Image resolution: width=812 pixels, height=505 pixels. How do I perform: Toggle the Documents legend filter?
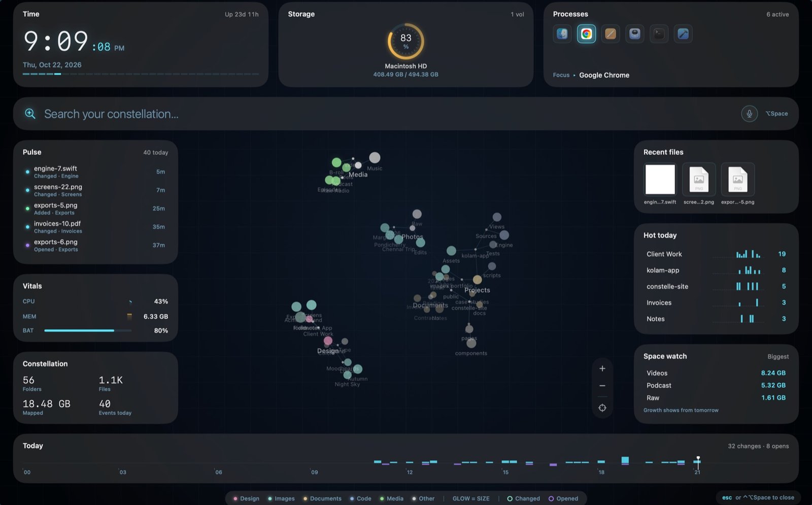click(322, 498)
